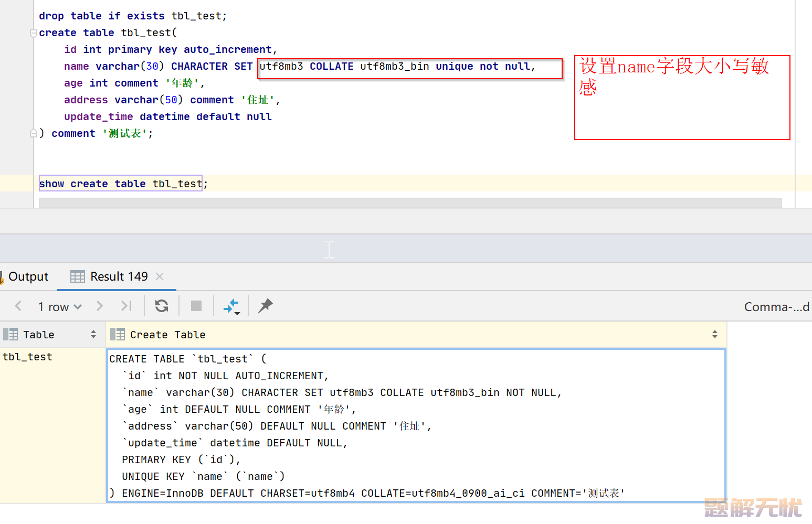Reload result data with refresh icon
The image size is (812, 524).
pos(162,306)
